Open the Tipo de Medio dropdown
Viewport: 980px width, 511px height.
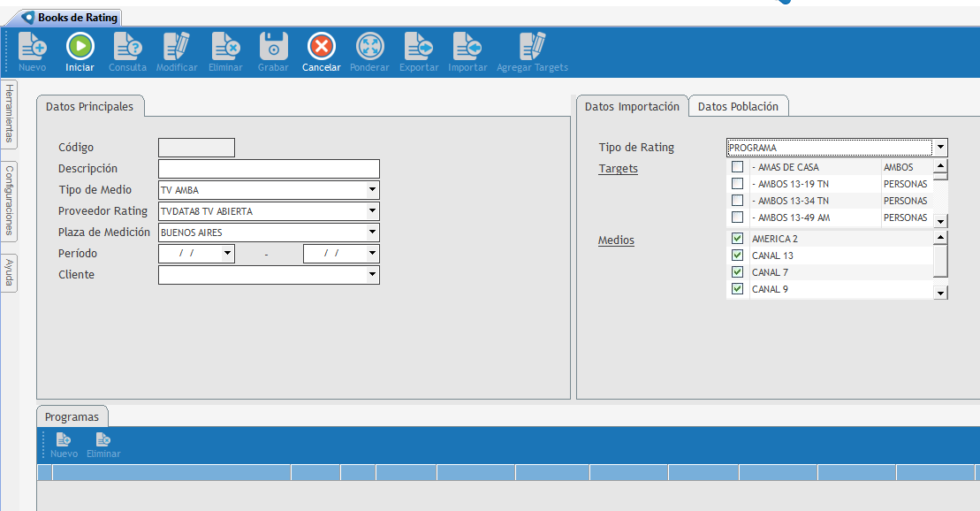[x=372, y=190]
